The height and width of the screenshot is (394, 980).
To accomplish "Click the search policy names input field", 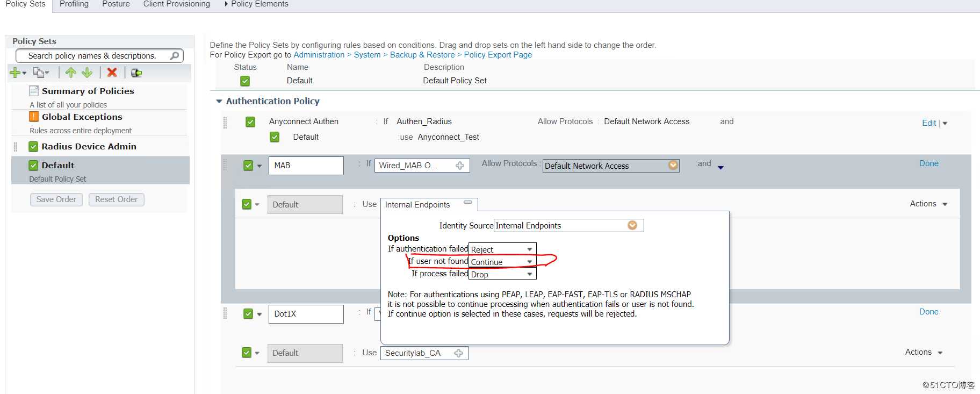I will pyautogui.click(x=99, y=56).
